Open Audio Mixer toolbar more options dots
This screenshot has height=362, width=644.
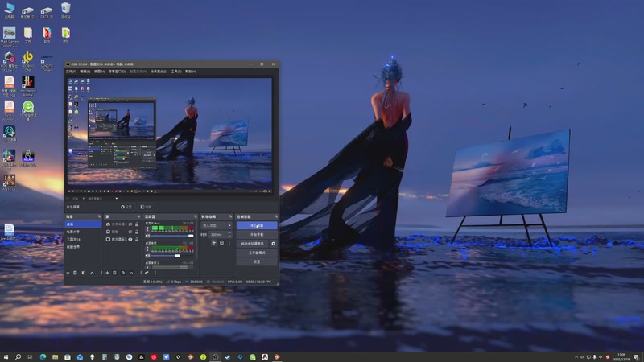(155, 273)
